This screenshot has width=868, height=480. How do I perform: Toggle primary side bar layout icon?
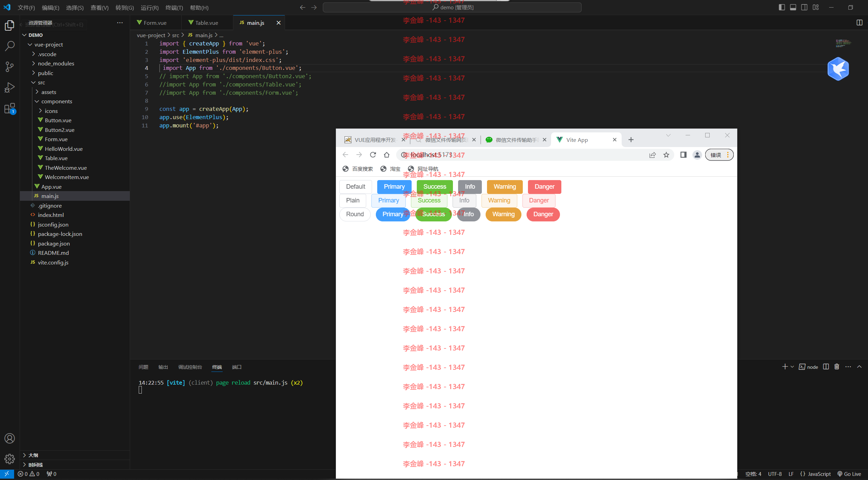(x=782, y=8)
